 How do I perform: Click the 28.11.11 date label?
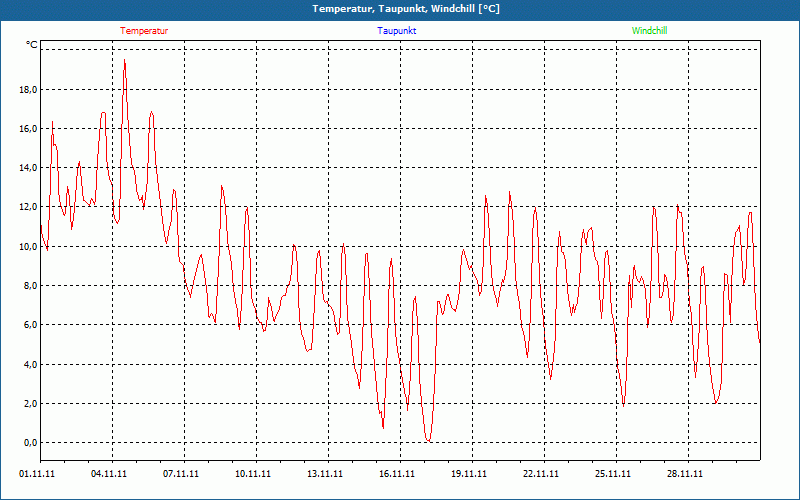pyautogui.click(x=684, y=474)
